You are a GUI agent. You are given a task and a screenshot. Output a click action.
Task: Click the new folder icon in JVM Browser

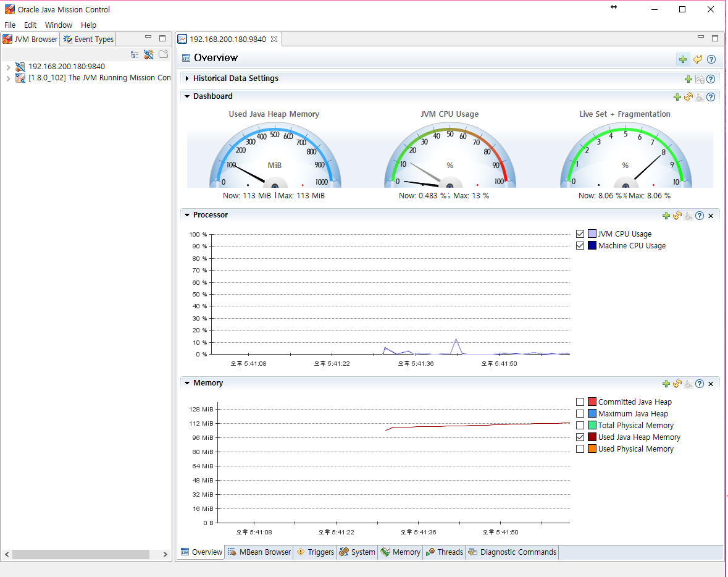click(x=164, y=54)
